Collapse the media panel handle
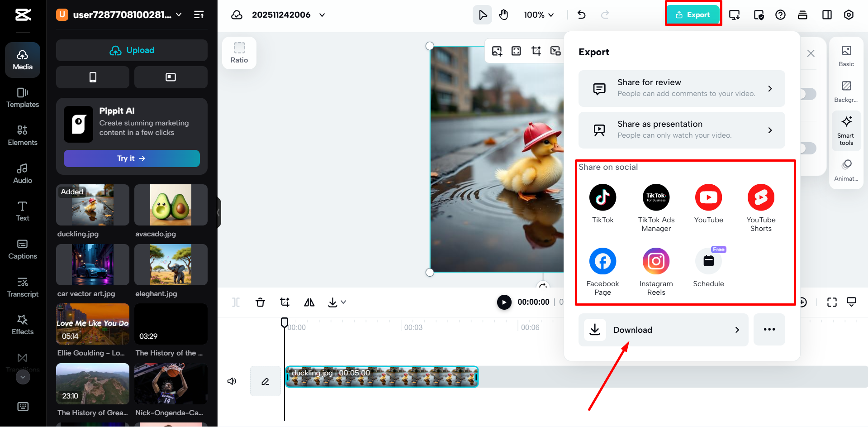This screenshot has width=868, height=427. [219, 212]
